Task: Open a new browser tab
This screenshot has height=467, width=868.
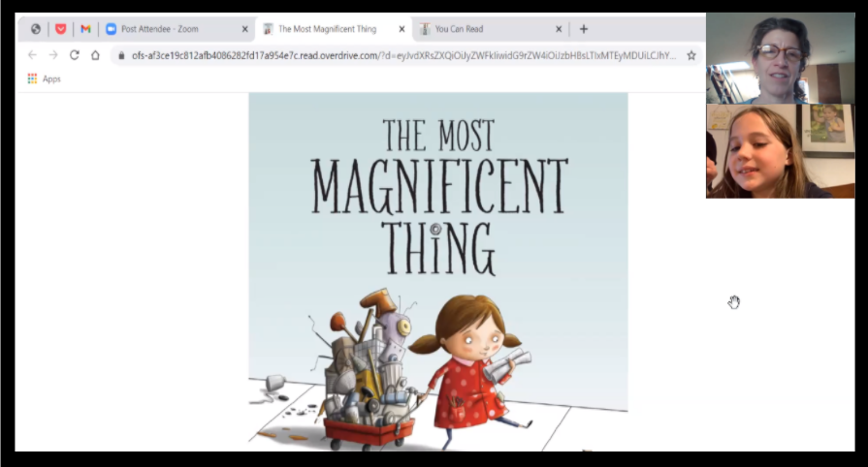Action: (584, 29)
